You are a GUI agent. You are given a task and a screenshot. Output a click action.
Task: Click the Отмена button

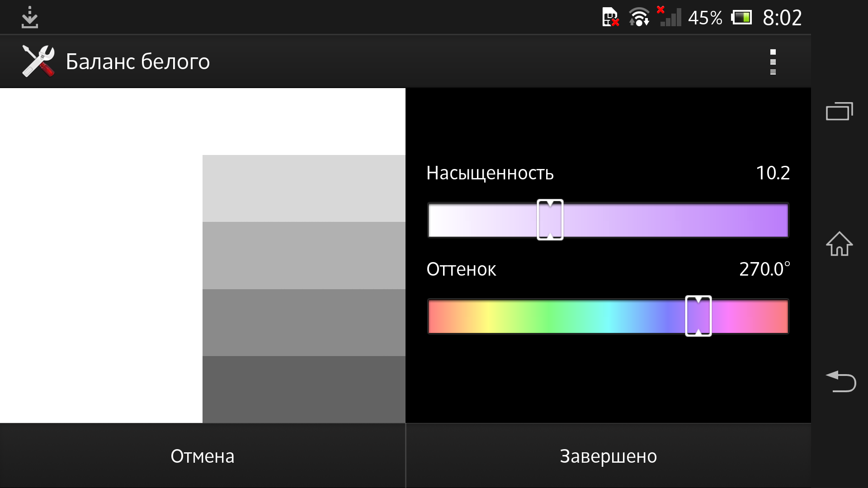point(203,456)
